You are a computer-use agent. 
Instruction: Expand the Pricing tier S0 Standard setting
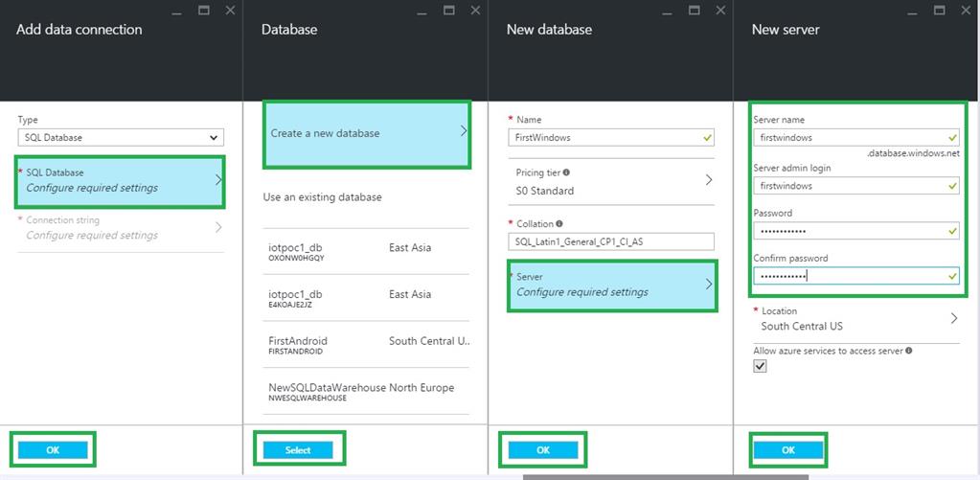(x=613, y=180)
